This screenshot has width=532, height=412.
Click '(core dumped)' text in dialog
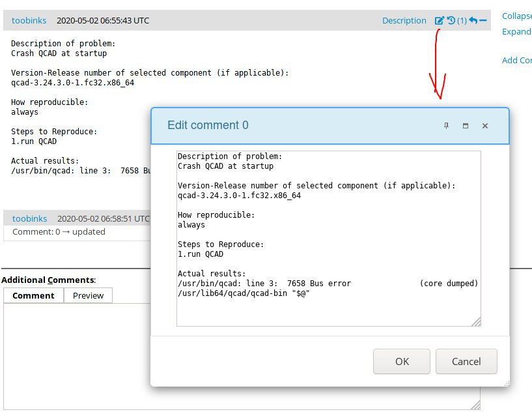(x=449, y=284)
